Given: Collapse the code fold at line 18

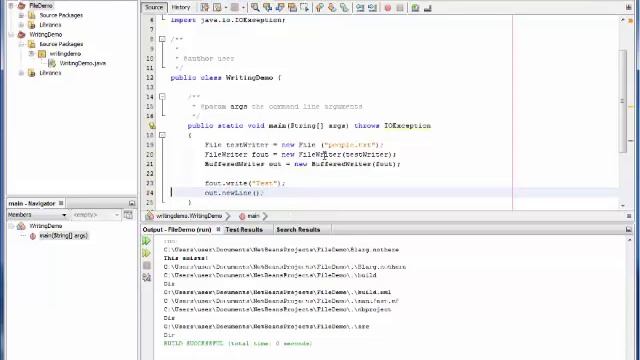Looking at the screenshot, I should pos(162,135).
